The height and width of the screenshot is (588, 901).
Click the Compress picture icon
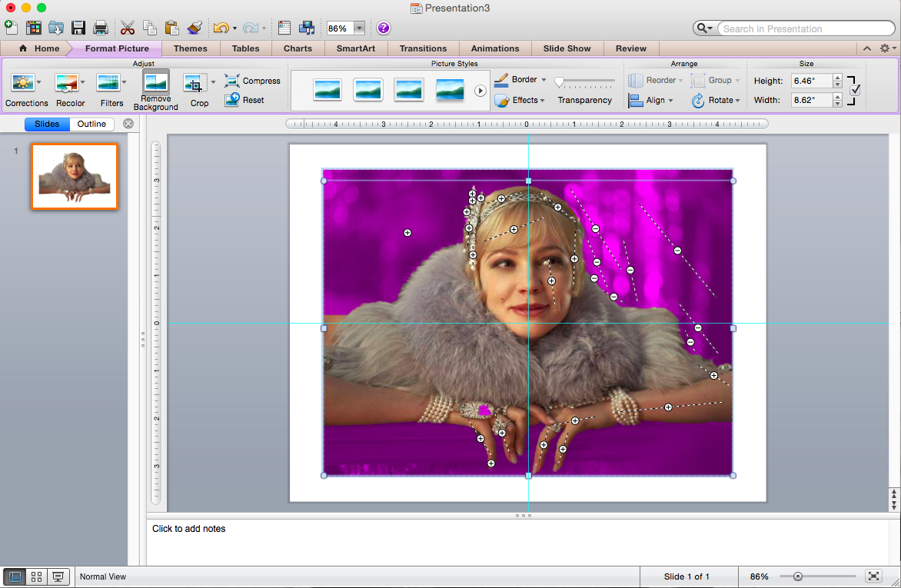(232, 81)
